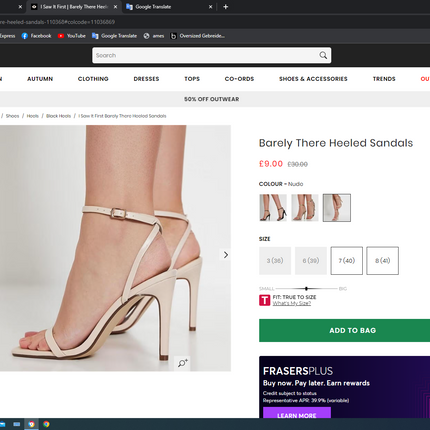Switch to the Google Translate tab
The height and width of the screenshot is (430, 430).
click(x=169, y=7)
